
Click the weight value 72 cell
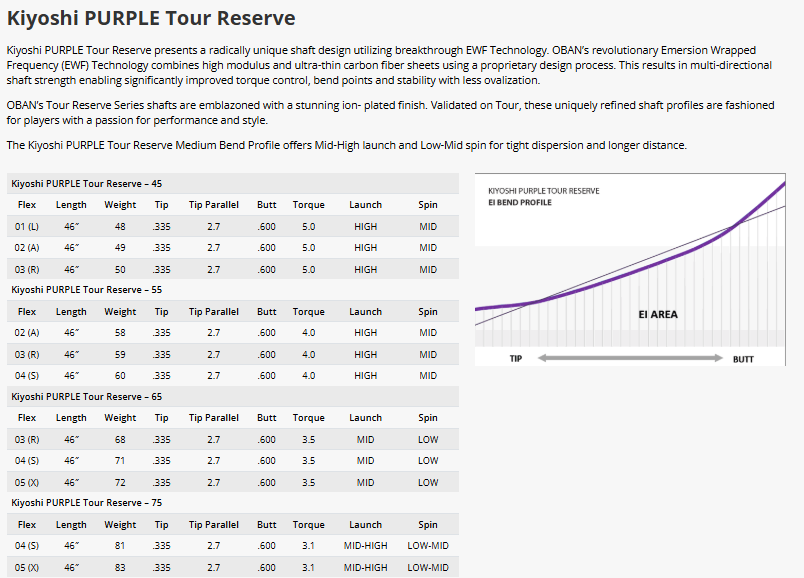tap(120, 482)
